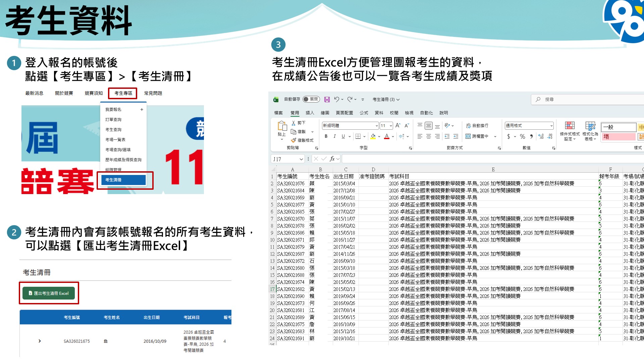Apply Underline formatting

[343, 136]
